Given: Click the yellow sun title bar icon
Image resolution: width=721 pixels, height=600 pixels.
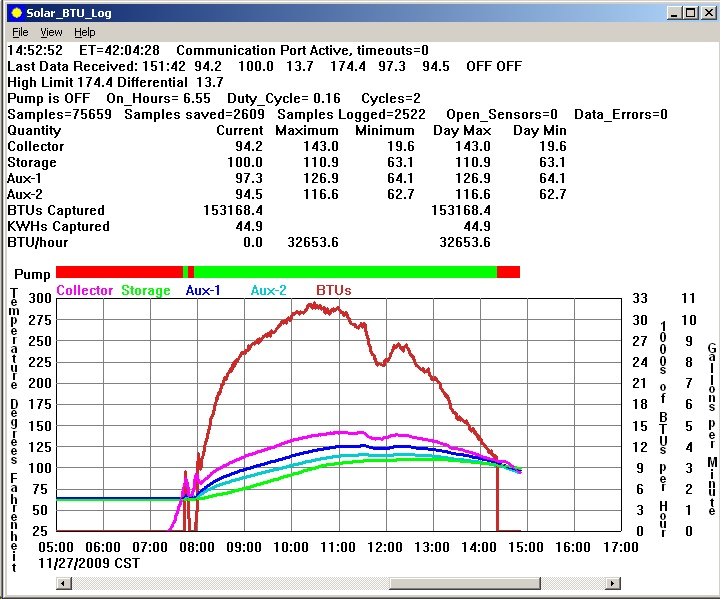Looking at the screenshot, I should point(17,13).
